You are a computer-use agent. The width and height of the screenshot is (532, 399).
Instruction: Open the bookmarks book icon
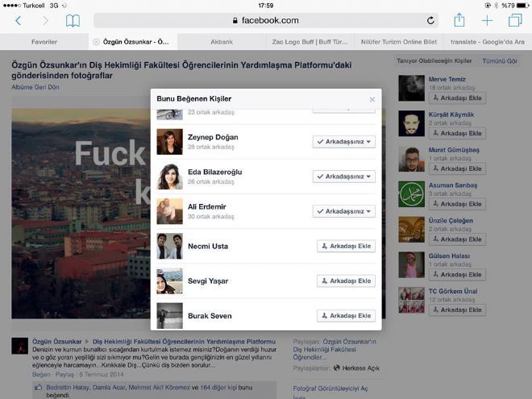click(x=73, y=21)
